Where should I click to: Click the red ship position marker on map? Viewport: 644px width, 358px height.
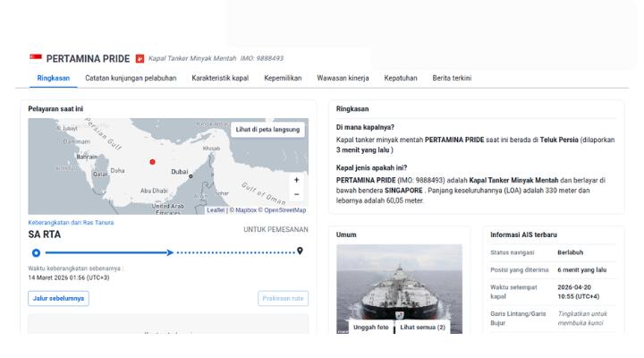152,162
